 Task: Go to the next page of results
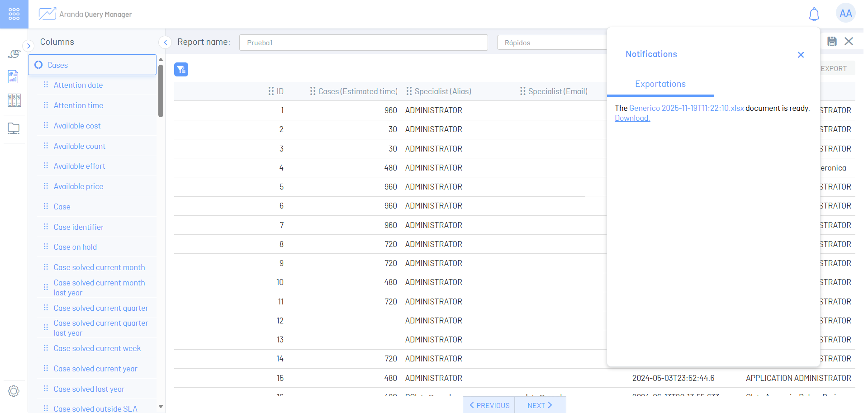pyautogui.click(x=540, y=405)
